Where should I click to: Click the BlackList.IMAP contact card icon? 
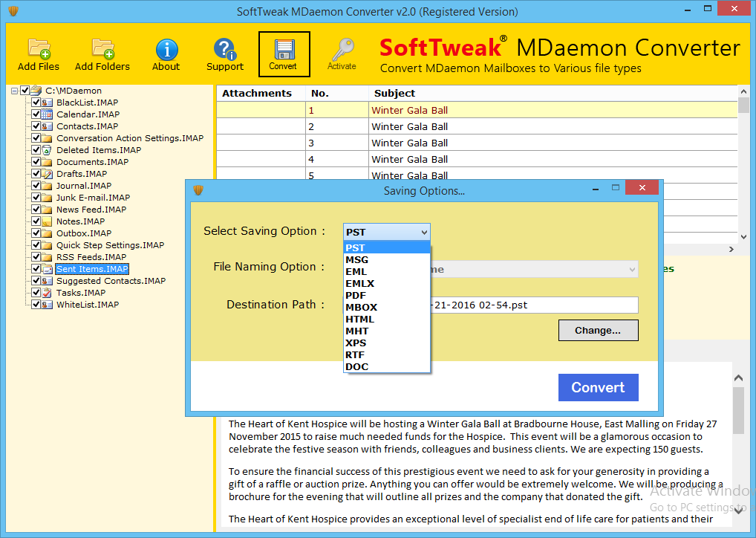[x=47, y=103]
